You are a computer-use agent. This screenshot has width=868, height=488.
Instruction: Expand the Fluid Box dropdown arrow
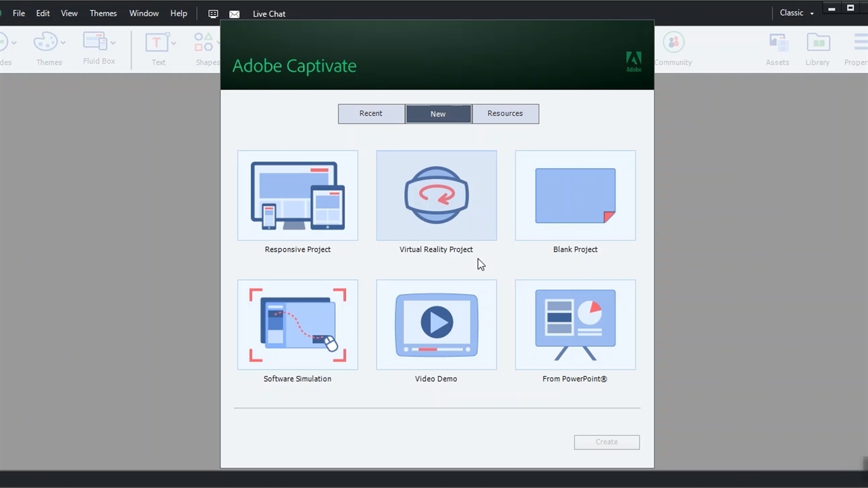click(113, 43)
